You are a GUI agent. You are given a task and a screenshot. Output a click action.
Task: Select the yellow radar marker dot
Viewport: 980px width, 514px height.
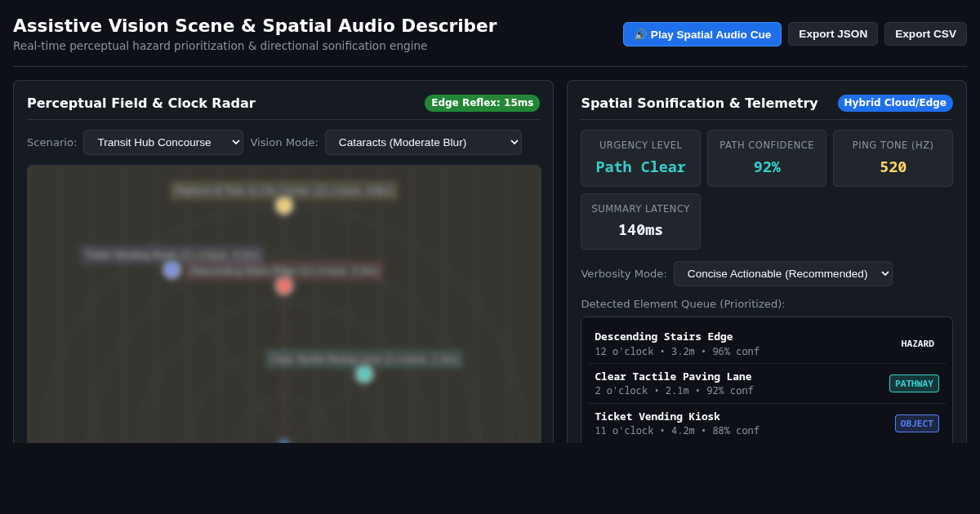click(x=284, y=206)
